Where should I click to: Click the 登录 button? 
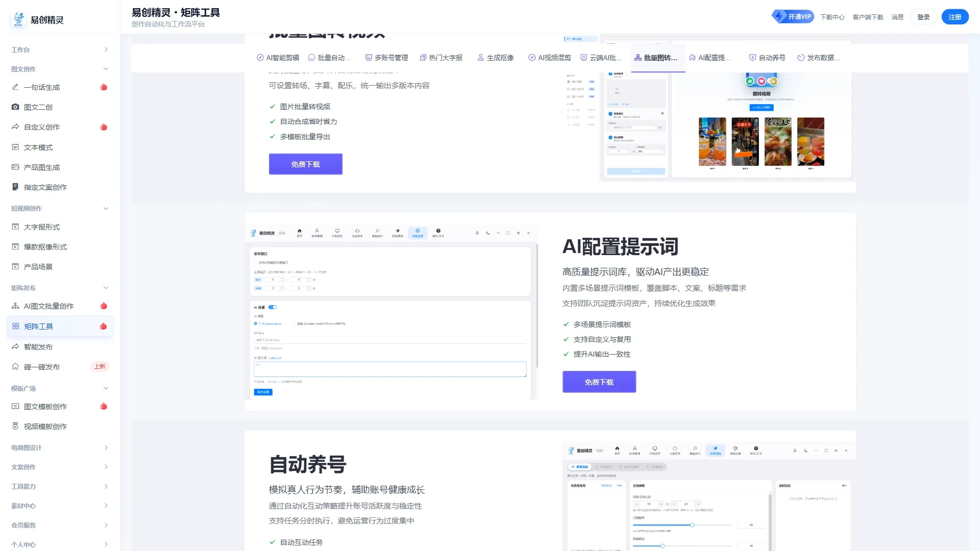923,17
